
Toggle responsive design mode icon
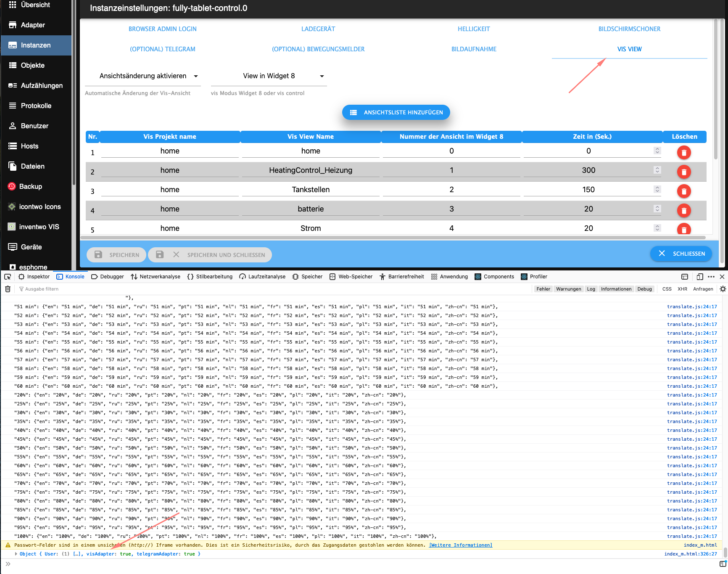[x=700, y=277]
